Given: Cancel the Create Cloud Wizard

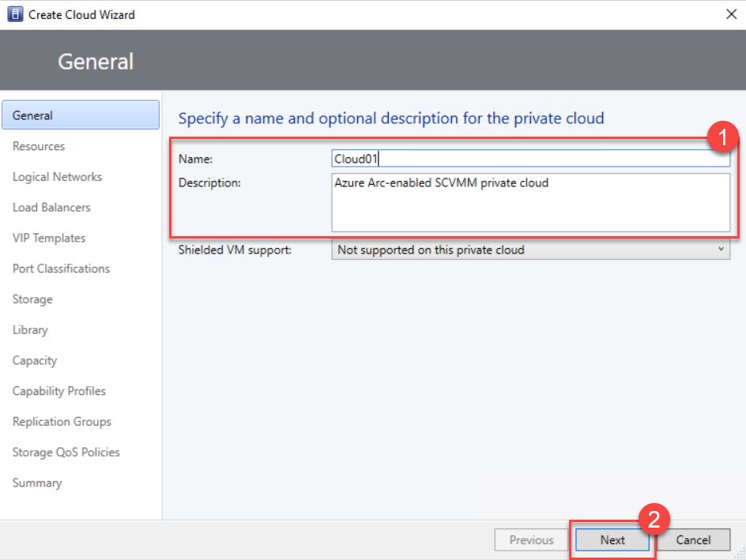Looking at the screenshot, I should [x=693, y=539].
